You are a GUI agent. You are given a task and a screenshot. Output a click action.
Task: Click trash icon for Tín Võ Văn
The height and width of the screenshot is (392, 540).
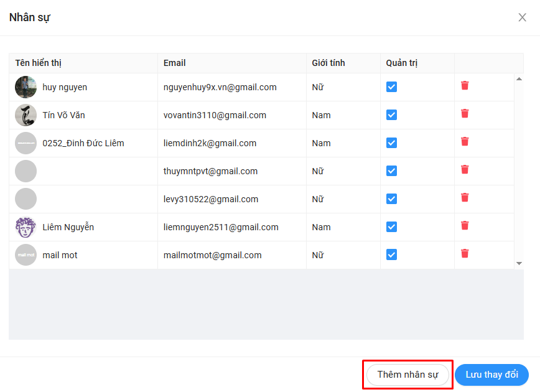tap(465, 114)
